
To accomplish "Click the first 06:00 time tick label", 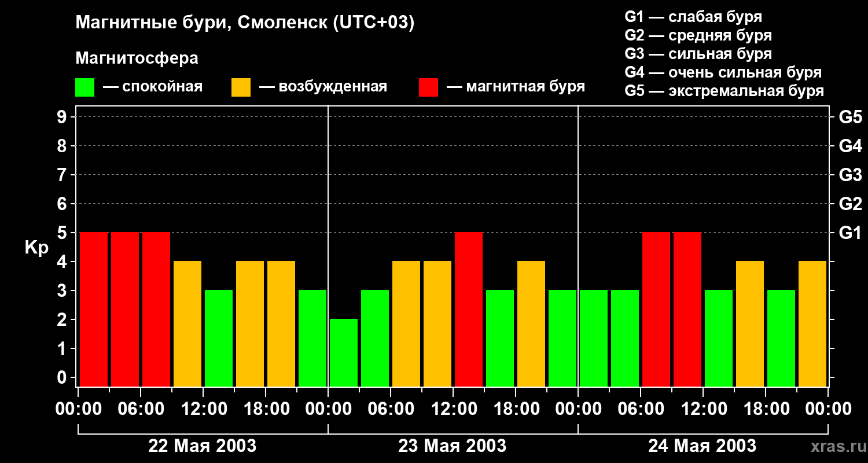I will [x=141, y=409].
